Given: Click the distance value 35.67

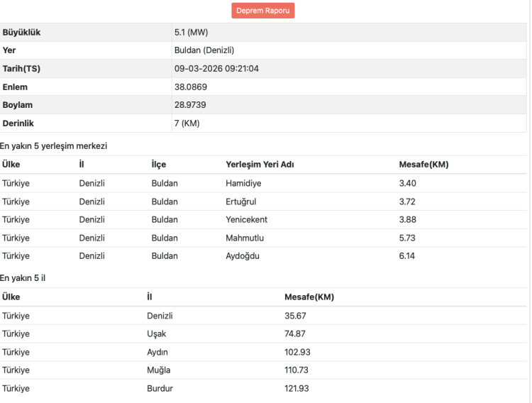Looking at the screenshot, I should pyautogui.click(x=295, y=315).
